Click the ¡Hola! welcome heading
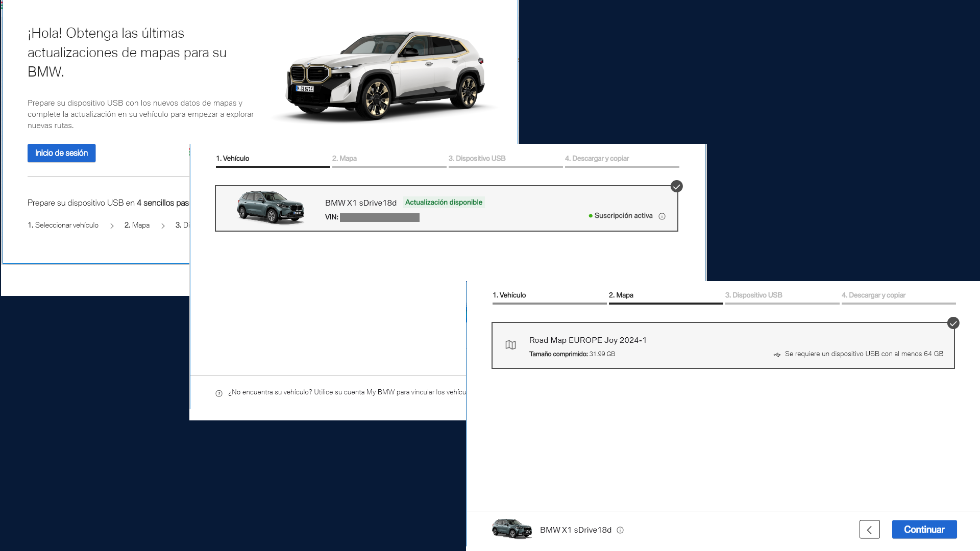This screenshot has width=980, height=551. point(127,53)
